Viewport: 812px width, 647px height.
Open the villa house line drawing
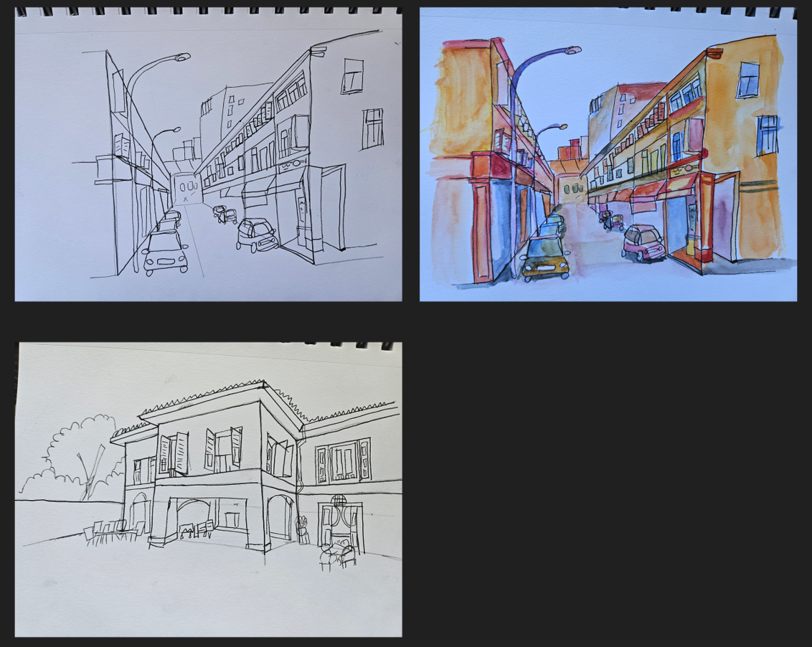coord(208,489)
